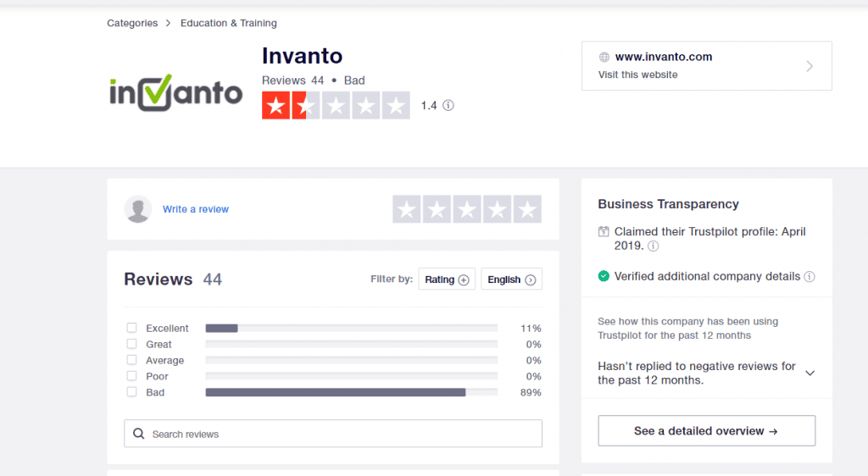Check the Great rating checkbox
The width and height of the screenshot is (868, 476).
tap(131, 344)
